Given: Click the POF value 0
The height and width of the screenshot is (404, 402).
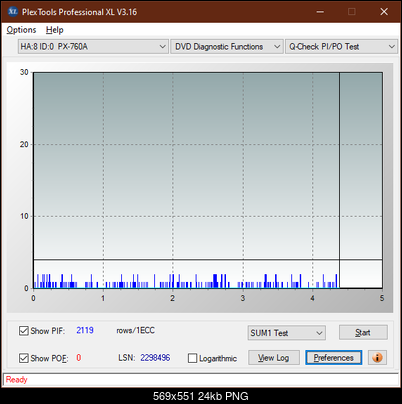Looking at the screenshot, I should (x=79, y=358).
